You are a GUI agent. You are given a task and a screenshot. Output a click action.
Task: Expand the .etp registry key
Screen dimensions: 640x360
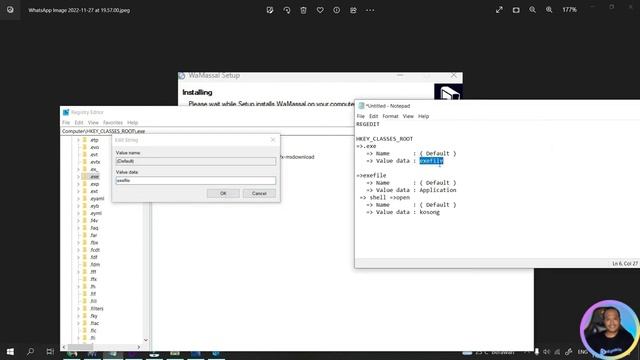coord(78,140)
